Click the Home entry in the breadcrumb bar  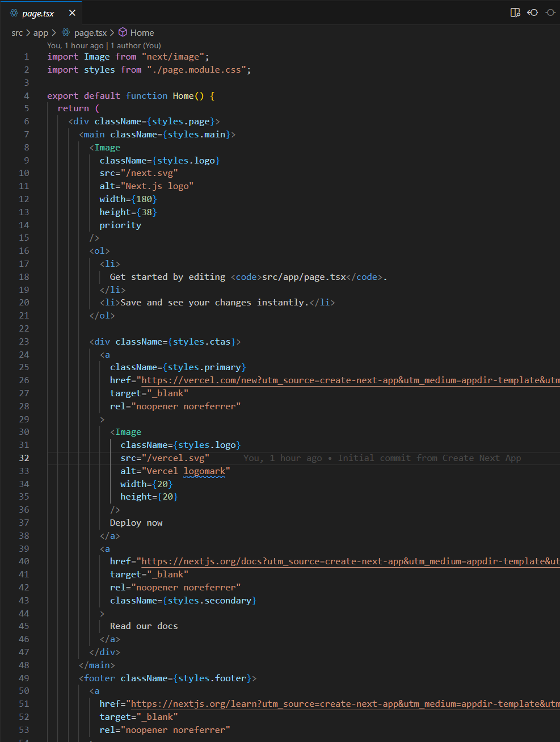click(141, 32)
